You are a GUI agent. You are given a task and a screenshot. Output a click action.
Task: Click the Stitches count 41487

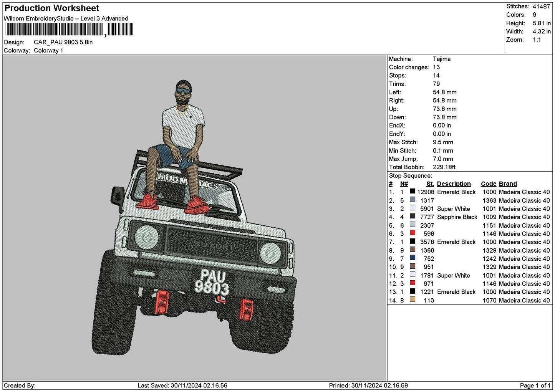[541, 7]
